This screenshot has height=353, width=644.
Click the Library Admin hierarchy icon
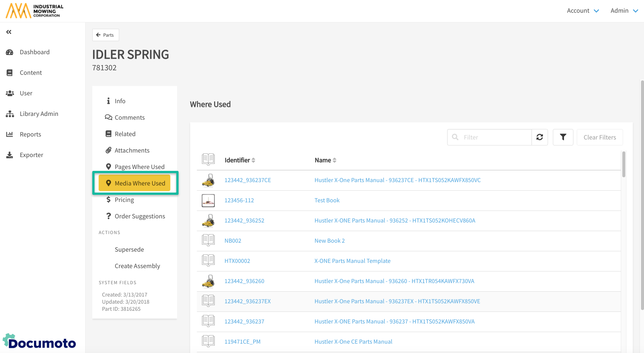(x=10, y=114)
